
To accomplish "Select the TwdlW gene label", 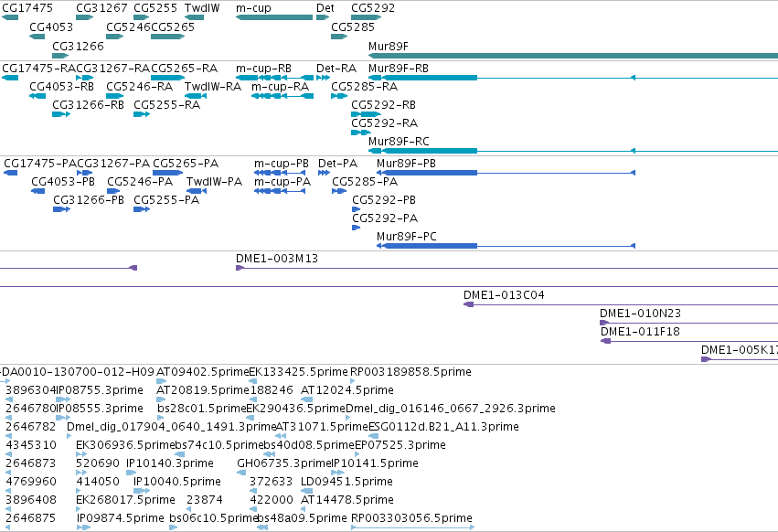I will pos(202,8).
